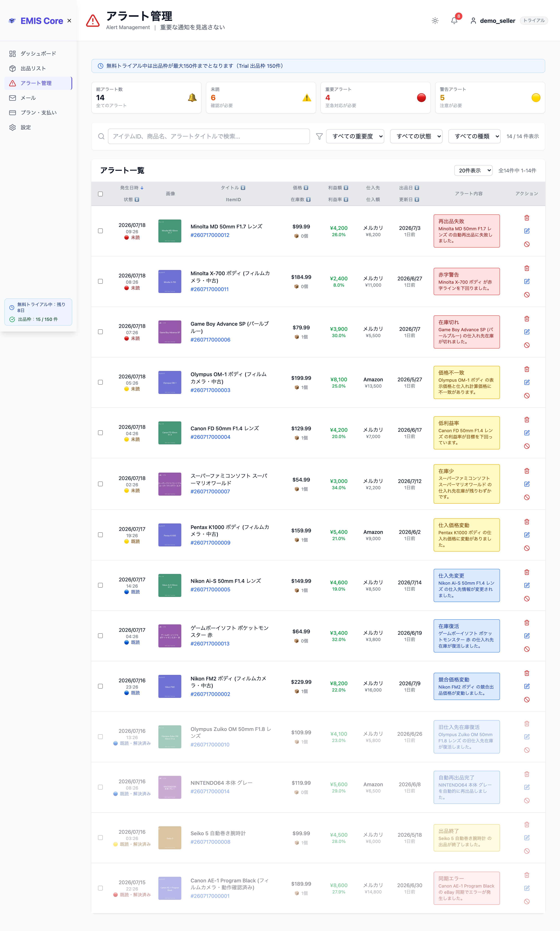Open メール in sidebar
Screen dimensions: 560x931
point(38,98)
